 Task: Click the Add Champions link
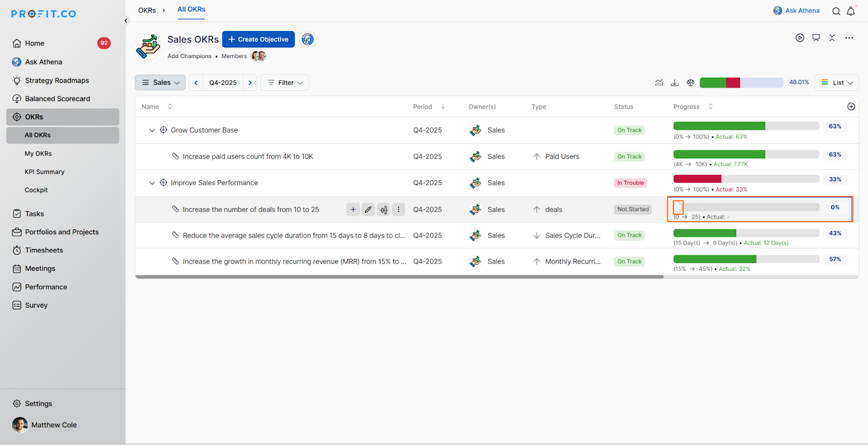pyautogui.click(x=189, y=56)
